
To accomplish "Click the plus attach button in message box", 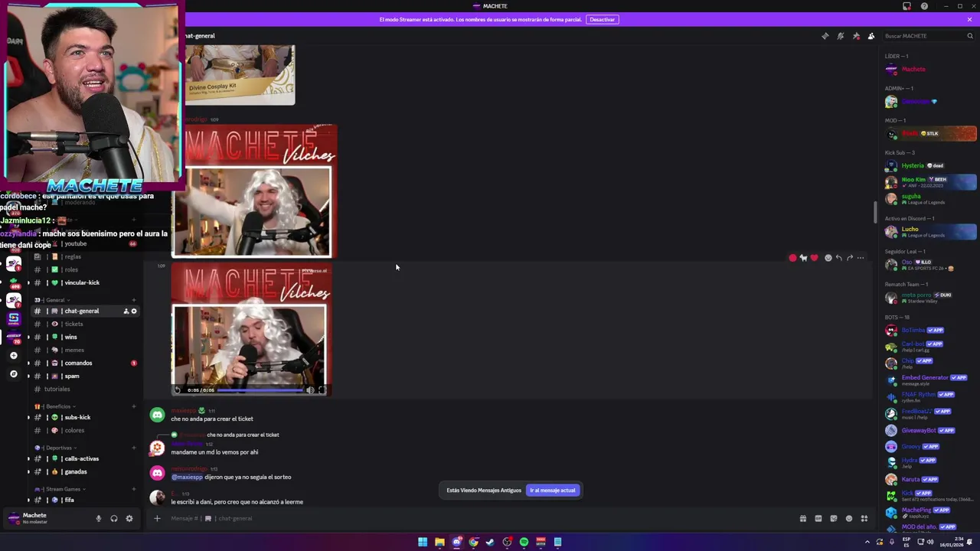I will [x=157, y=518].
